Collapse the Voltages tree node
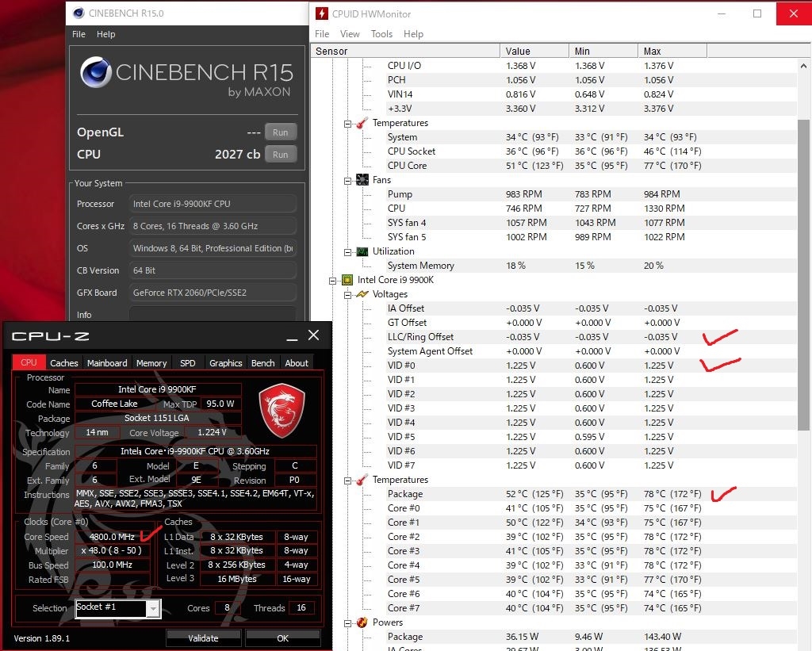This screenshot has width=812, height=651. pyautogui.click(x=348, y=295)
